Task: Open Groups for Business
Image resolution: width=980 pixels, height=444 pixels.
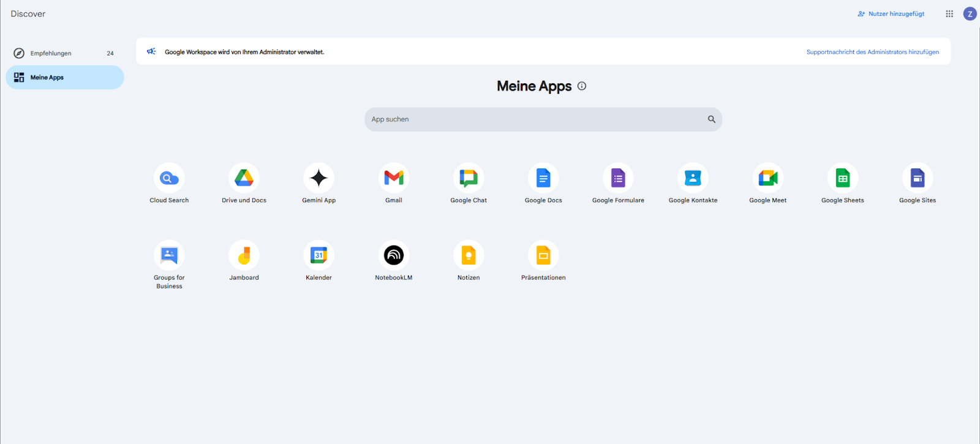Action: pyautogui.click(x=169, y=255)
